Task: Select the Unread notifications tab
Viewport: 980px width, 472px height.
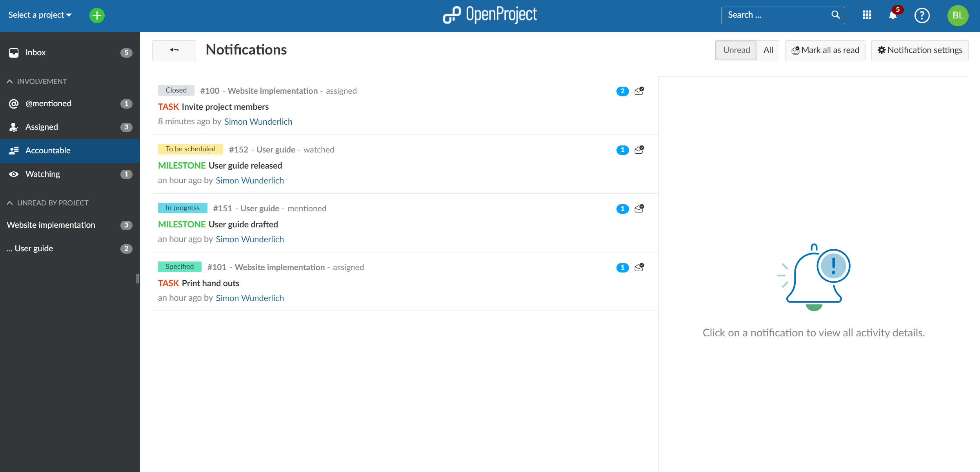Action: pos(736,49)
